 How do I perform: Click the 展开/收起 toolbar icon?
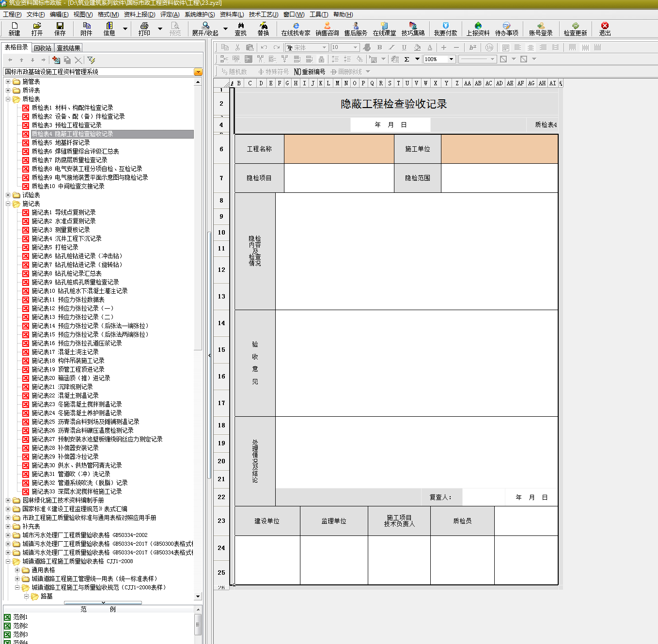pyautogui.click(x=205, y=29)
